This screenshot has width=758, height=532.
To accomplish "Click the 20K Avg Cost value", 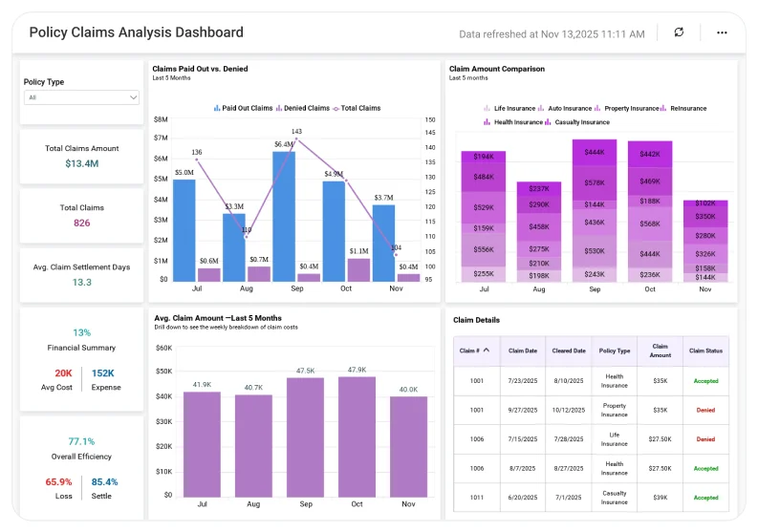I will click(63, 373).
